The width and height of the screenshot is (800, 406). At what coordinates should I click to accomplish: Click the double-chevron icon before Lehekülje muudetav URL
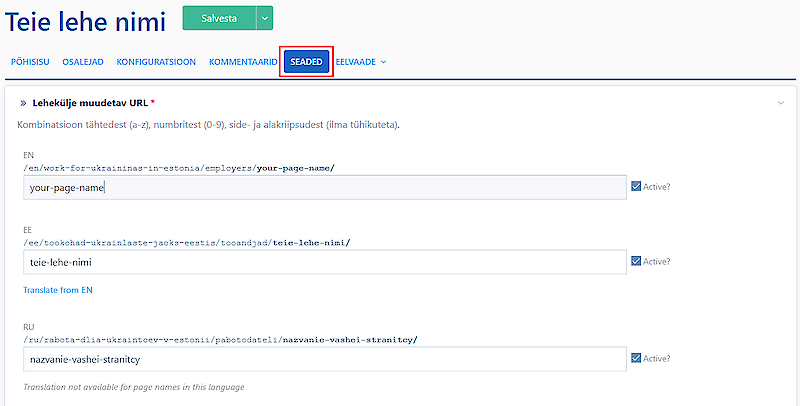tap(23, 103)
